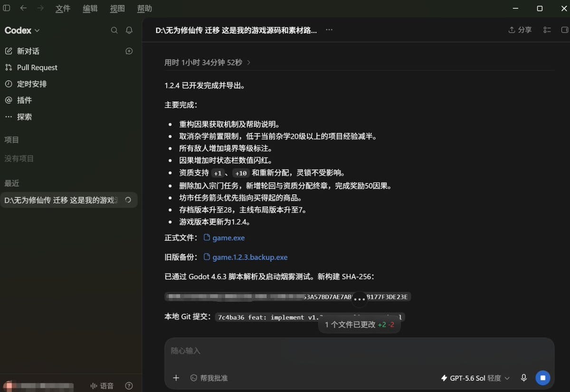Image resolution: width=570 pixels, height=392 pixels.
Task: Click the microphone icon in composer
Action: 523,378
